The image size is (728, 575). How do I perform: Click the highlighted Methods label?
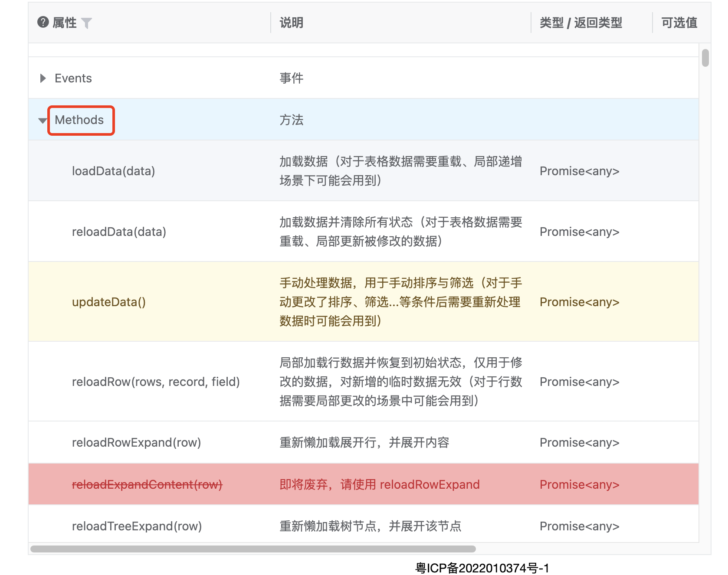tap(81, 120)
